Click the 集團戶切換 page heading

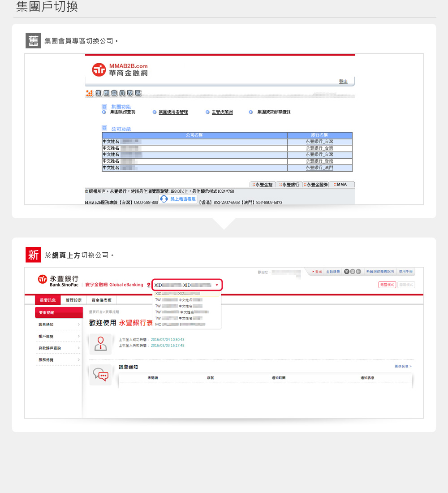(x=47, y=6)
